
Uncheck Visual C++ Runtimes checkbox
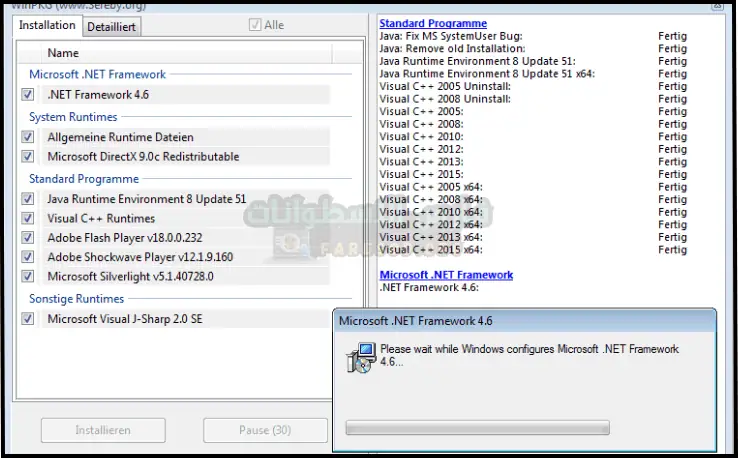[x=28, y=218]
